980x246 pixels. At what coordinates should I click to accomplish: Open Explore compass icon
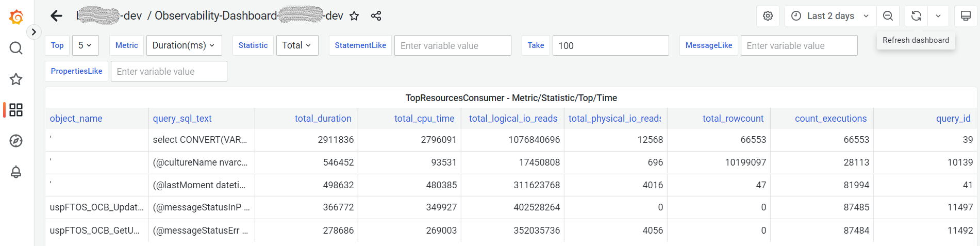pos(16,141)
